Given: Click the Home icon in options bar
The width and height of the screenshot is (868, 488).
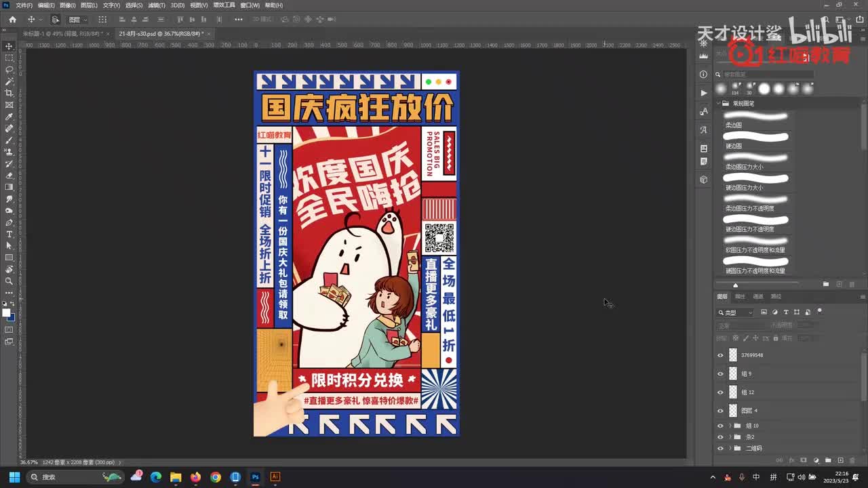Looking at the screenshot, I should [12, 20].
